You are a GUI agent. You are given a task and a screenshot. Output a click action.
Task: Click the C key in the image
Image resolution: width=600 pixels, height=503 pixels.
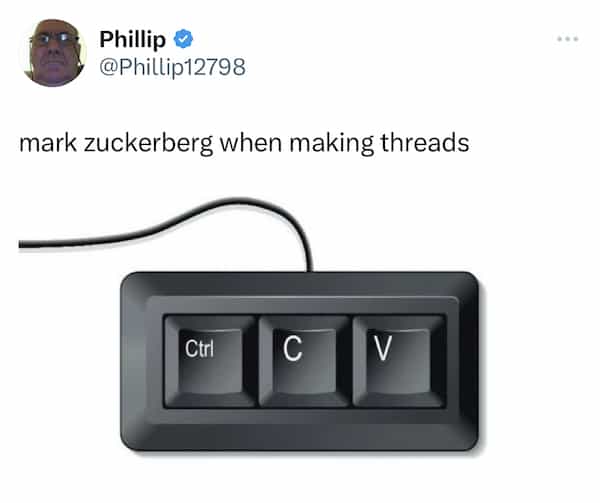pos(304,361)
